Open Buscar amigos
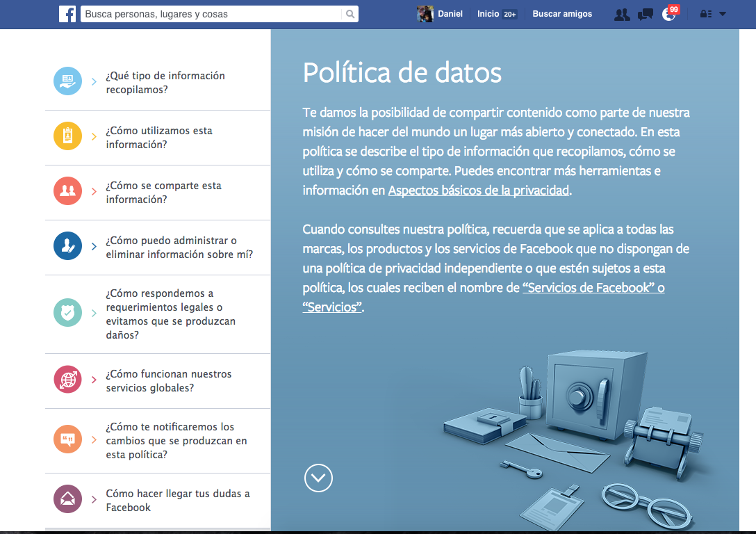Viewport: 756px width, 534px height. [562, 14]
